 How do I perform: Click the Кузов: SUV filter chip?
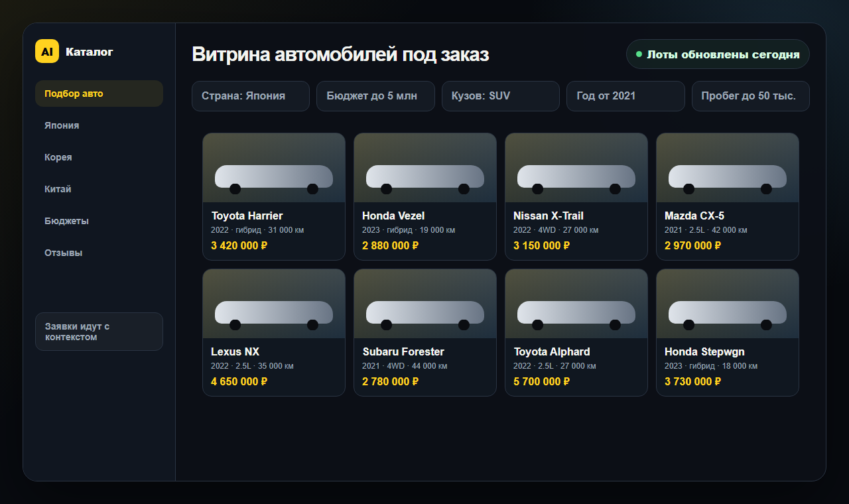tap(501, 96)
